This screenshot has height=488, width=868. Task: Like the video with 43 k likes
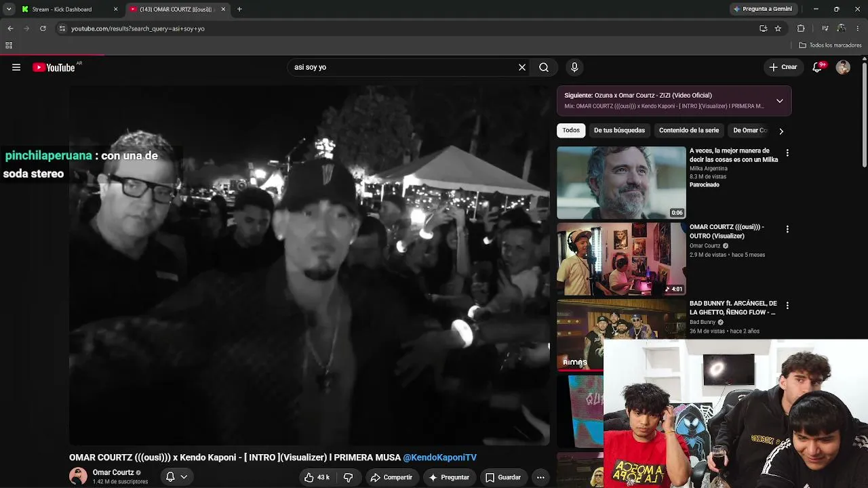click(x=317, y=477)
